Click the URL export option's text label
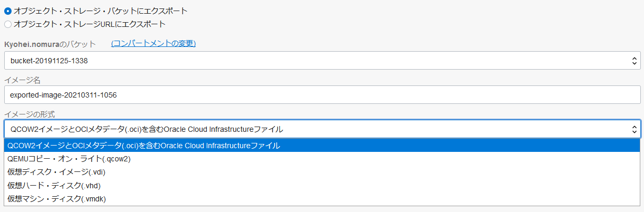 (x=89, y=24)
